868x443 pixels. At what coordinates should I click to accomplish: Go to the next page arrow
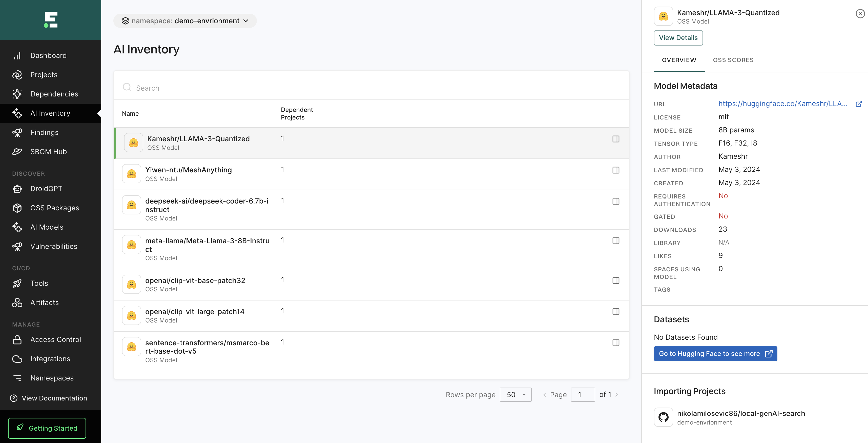point(616,394)
